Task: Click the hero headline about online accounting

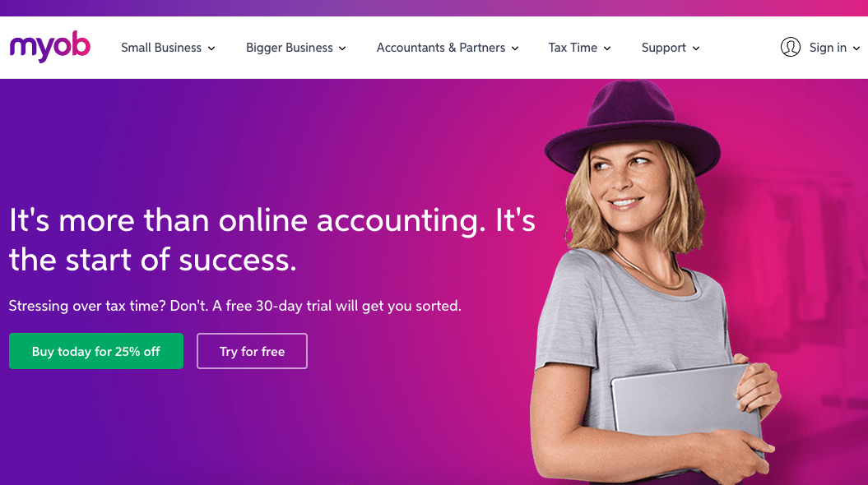Action: click(272, 240)
